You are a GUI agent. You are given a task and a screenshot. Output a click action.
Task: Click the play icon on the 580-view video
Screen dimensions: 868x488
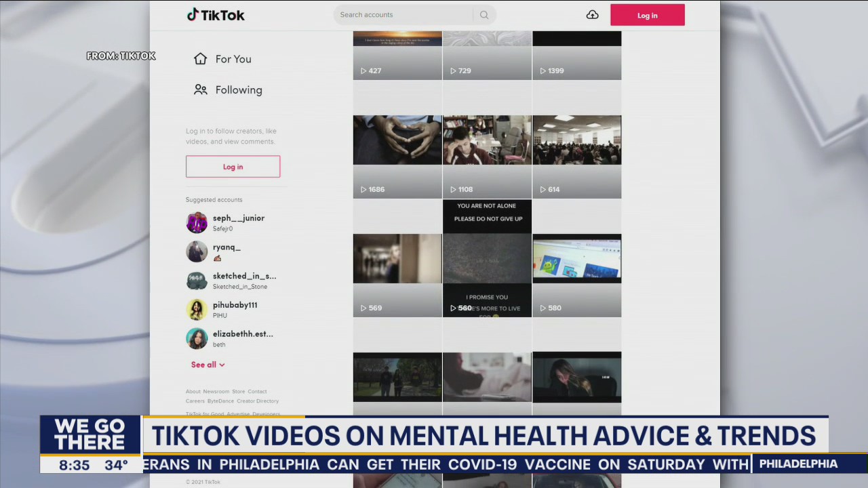click(542, 308)
